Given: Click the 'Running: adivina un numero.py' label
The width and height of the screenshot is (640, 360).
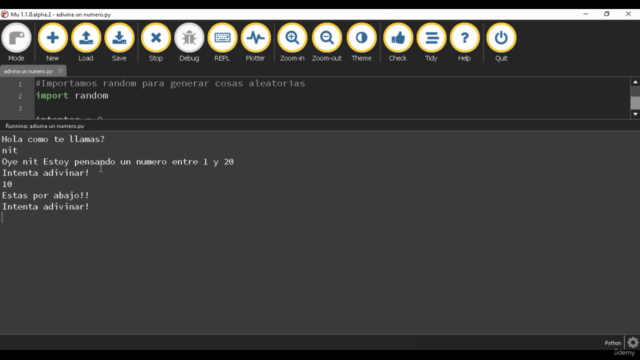Looking at the screenshot, I should coord(44,126).
